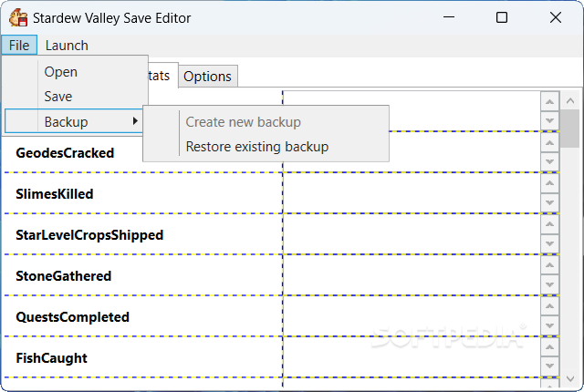Viewport: 584px width, 392px height.
Task: Open the File menu
Action: (19, 46)
